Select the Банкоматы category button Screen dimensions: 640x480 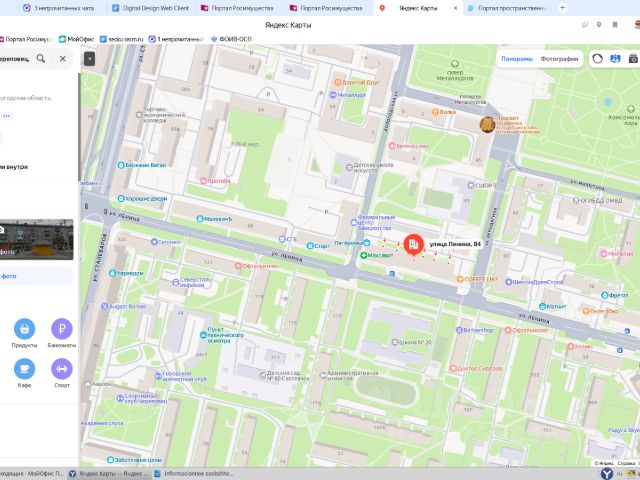[x=62, y=329]
